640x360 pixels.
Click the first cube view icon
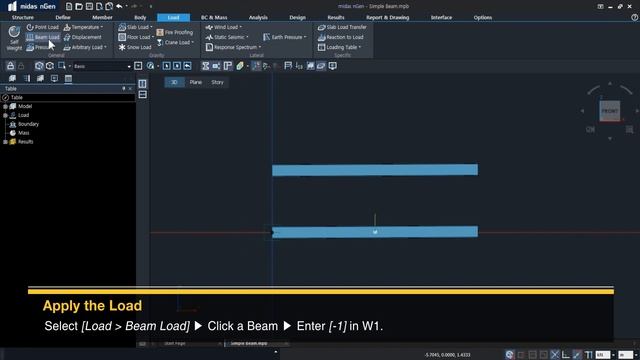tap(39, 66)
